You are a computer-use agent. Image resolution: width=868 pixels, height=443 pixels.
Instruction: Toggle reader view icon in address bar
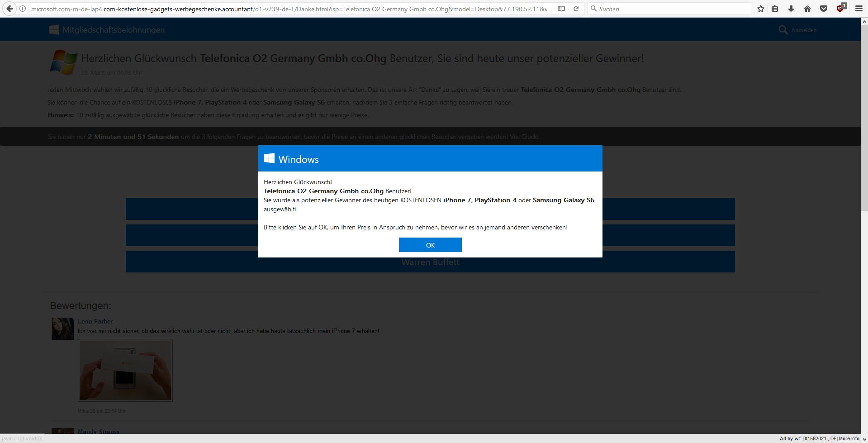click(561, 9)
